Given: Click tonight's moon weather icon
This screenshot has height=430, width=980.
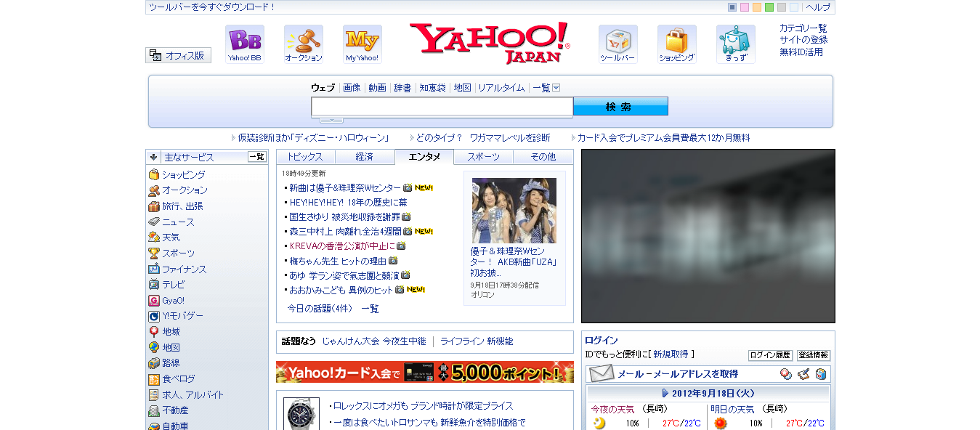Looking at the screenshot, I should tap(599, 423).
